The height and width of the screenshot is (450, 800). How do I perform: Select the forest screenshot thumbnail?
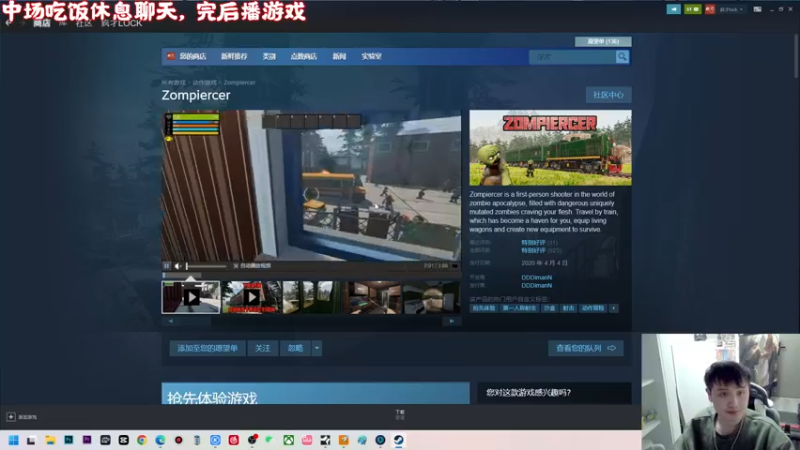pyautogui.click(x=311, y=297)
